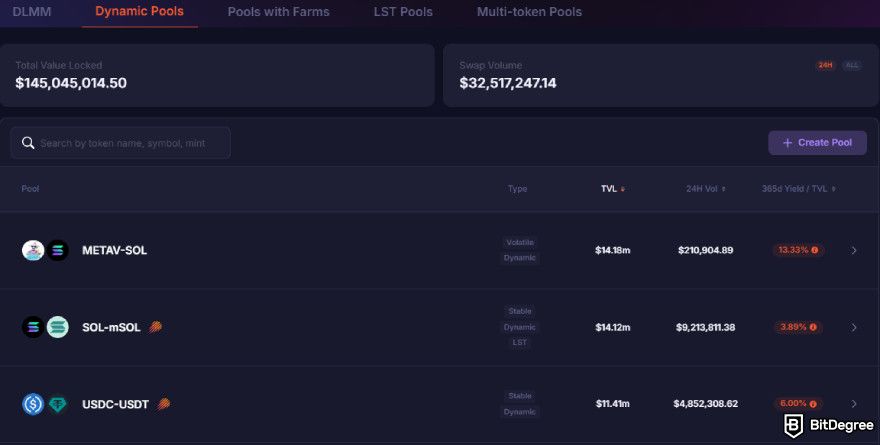
Task: Expand the METAV-SOL pool row chevron
Action: (x=854, y=250)
